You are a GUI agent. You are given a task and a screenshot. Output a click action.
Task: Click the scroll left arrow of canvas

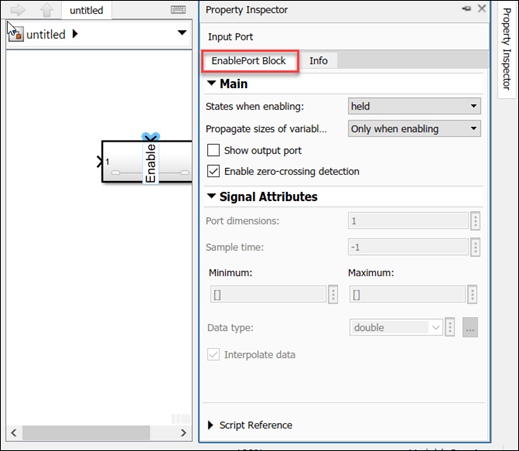[14, 433]
